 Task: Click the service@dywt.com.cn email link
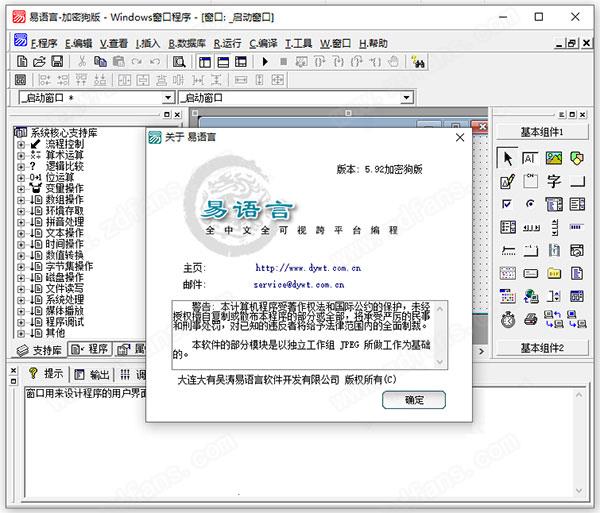[298, 285]
